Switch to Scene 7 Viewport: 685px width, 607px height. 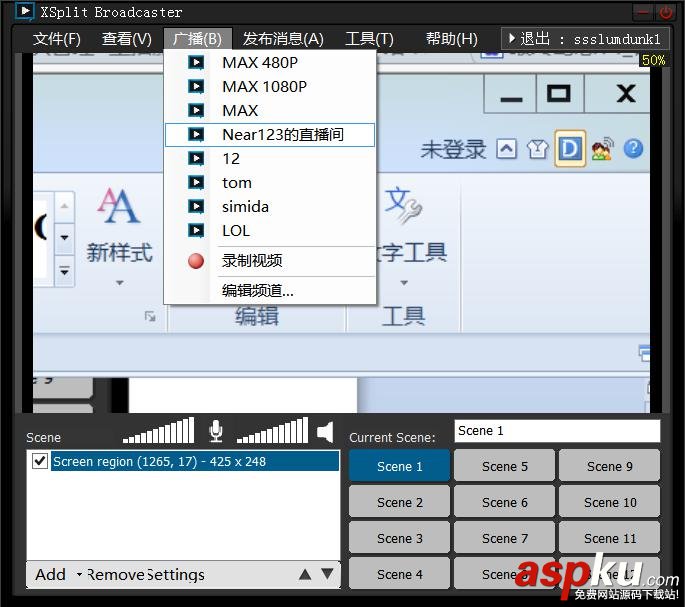[x=505, y=538]
